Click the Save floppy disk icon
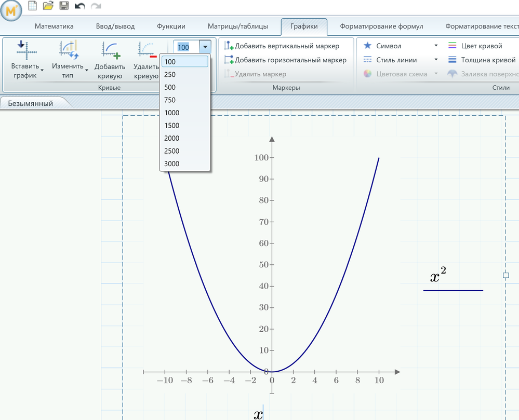 coord(64,6)
